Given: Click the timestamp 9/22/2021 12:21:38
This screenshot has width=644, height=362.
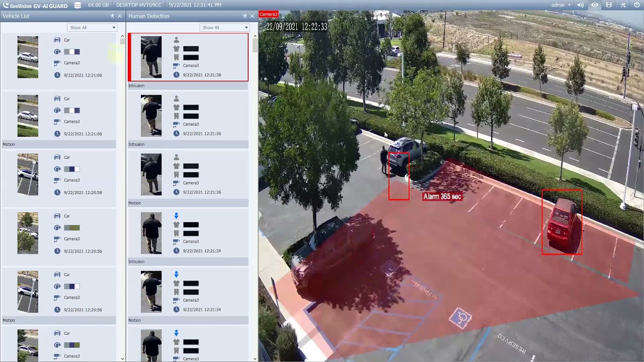Looking at the screenshot, I should point(202,75).
